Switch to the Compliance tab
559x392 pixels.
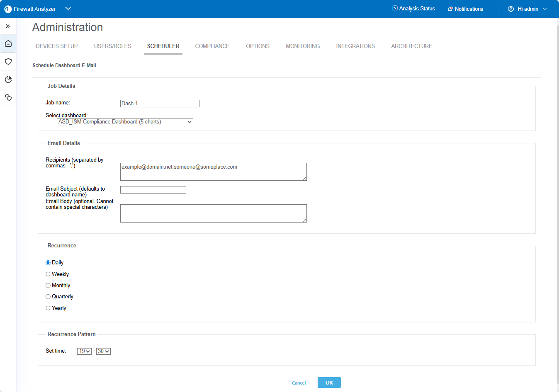212,46
